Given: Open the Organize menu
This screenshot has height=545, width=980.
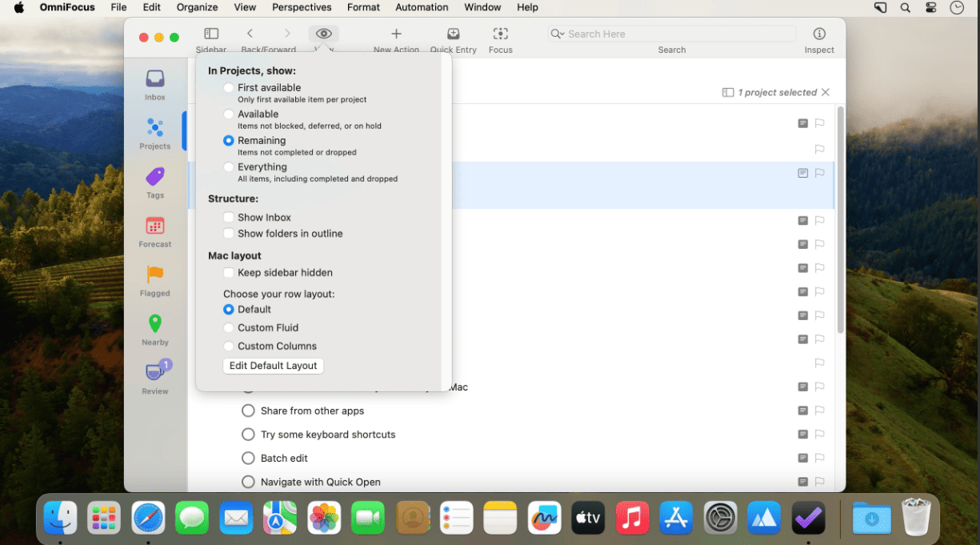Looking at the screenshot, I should 198,7.
